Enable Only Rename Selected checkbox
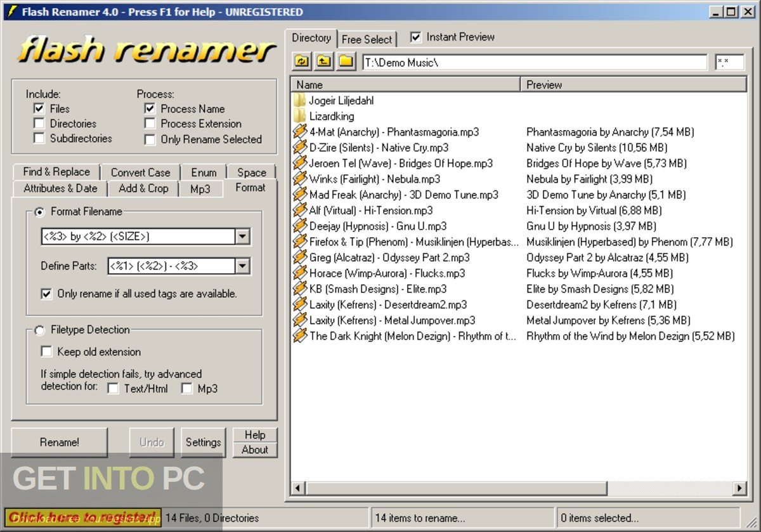The image size is (761, 532). pyautogui.click(x=150, y=139)
